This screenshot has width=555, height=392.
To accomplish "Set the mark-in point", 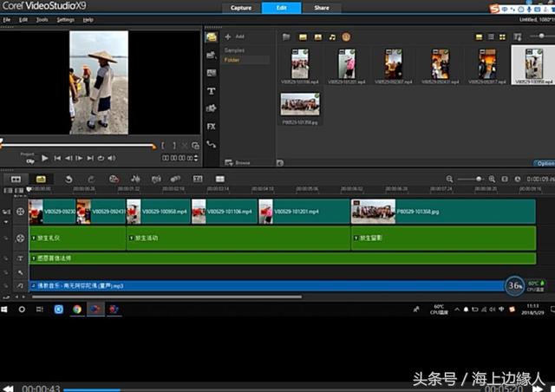I will click(163, 146).
